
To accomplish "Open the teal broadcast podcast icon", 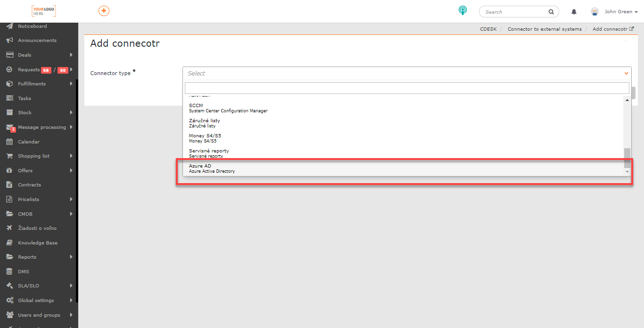I will point(463,10).
